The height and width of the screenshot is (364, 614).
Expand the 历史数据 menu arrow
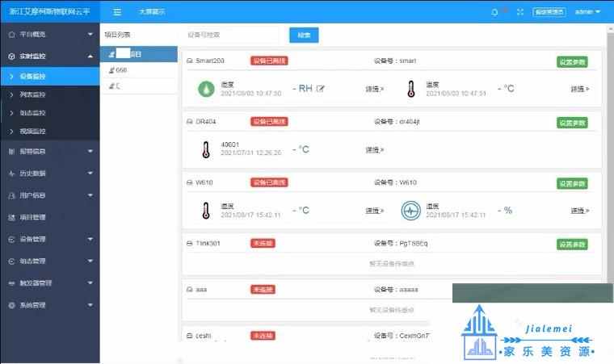click(x=90, y=174)
